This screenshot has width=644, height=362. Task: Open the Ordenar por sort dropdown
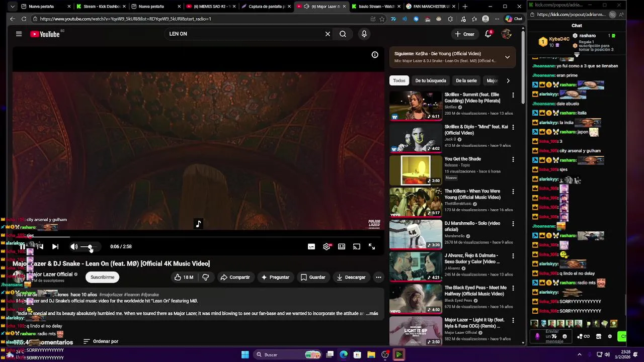(101, 341)
